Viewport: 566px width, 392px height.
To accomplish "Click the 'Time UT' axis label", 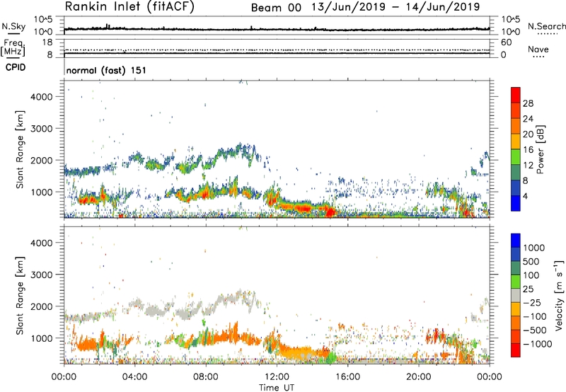I will 277,388.
